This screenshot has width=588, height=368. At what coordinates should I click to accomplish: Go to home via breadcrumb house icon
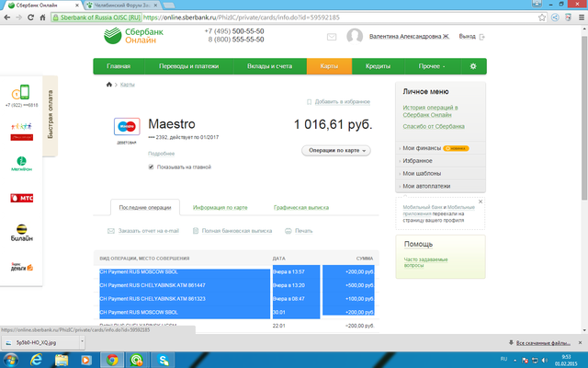click(x=109, y=85)
